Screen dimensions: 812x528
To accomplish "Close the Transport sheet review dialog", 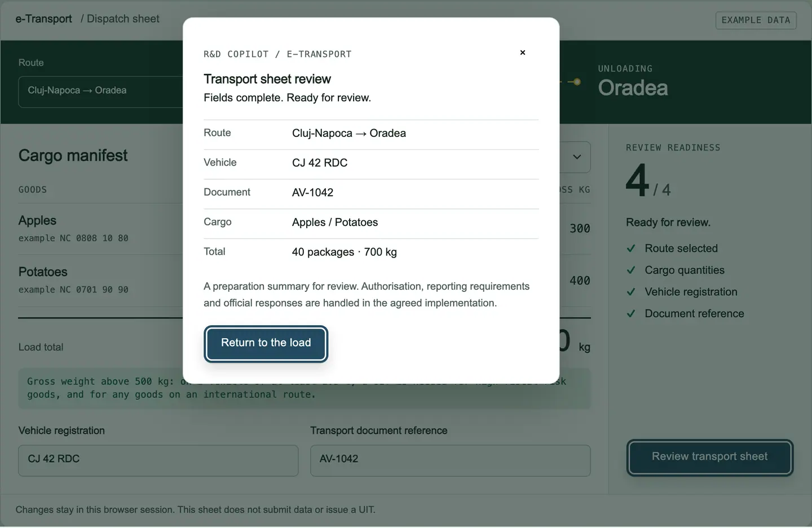I will (523, 52).
